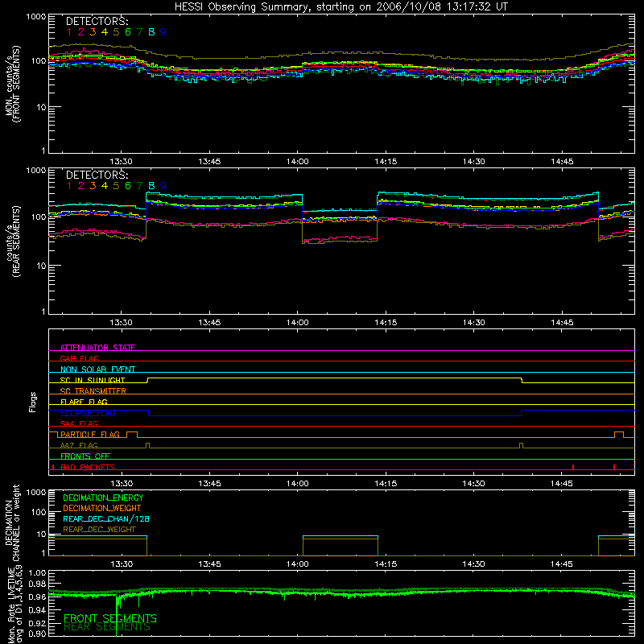Click the SAA_FLAG label
Viewport: 644px width, 644px height.
point(79,423)
